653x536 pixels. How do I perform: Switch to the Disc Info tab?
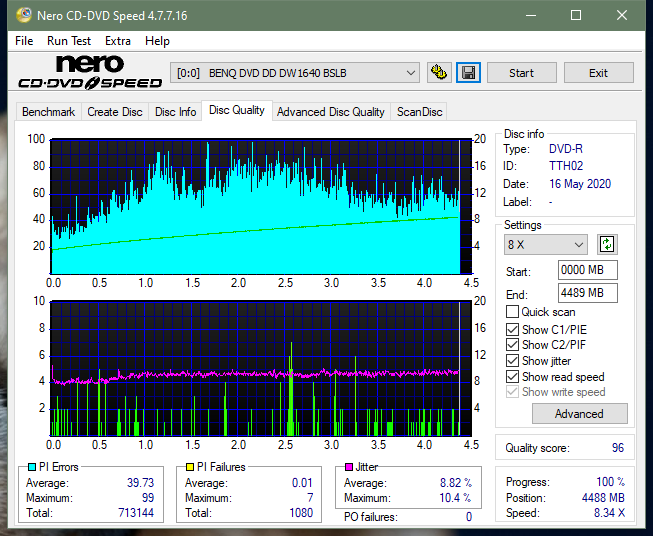click(x=175, y=112)
